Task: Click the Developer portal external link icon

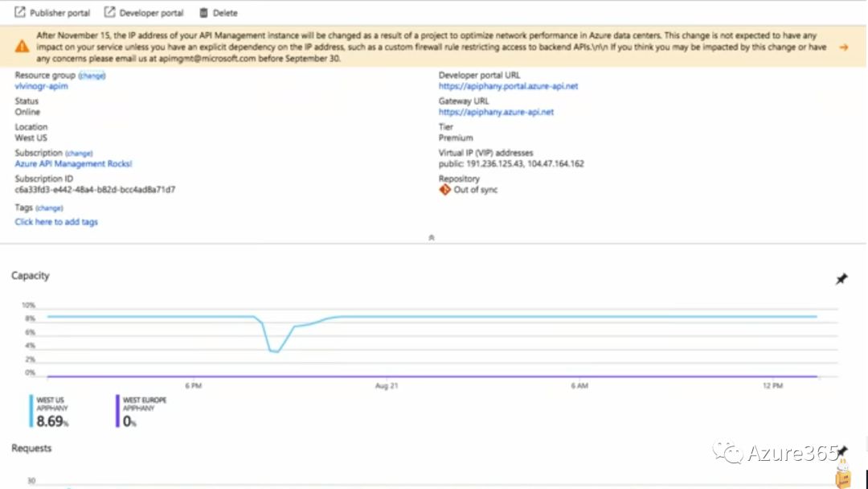Action: click(x=109, y=13)
